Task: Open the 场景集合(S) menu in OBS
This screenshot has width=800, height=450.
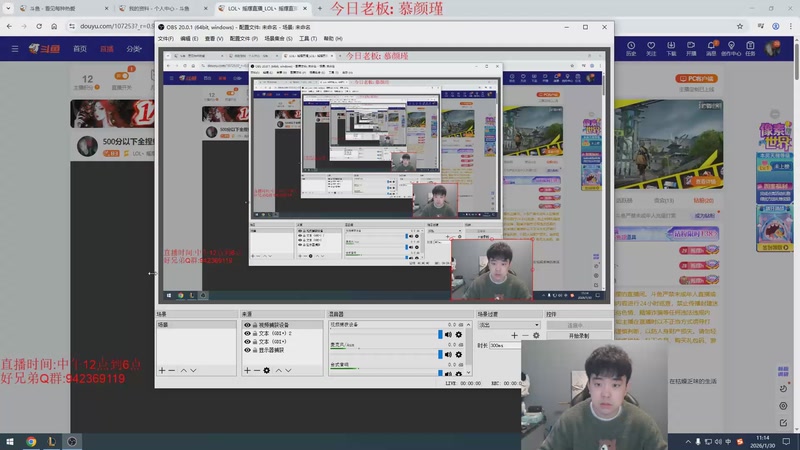Action: click(278, 39)
